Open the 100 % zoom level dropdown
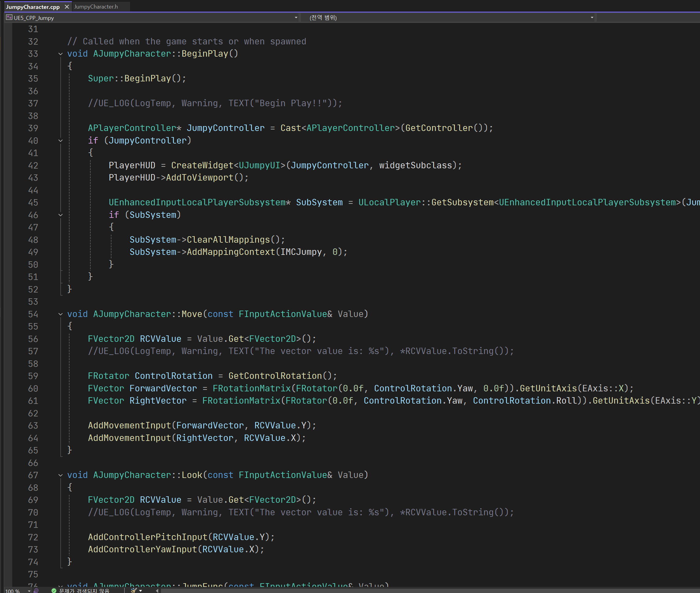The width and height of the screenshot is (700, 593). 29,591
